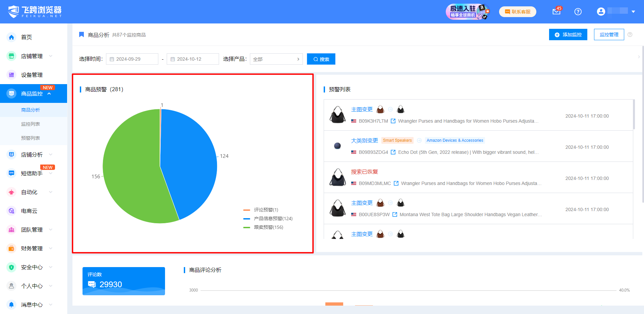This screenshot has width=644, height=314.
Task: Click the 电商云 sidebar icon
Action: pyautogui.click(x=11, y=211)
